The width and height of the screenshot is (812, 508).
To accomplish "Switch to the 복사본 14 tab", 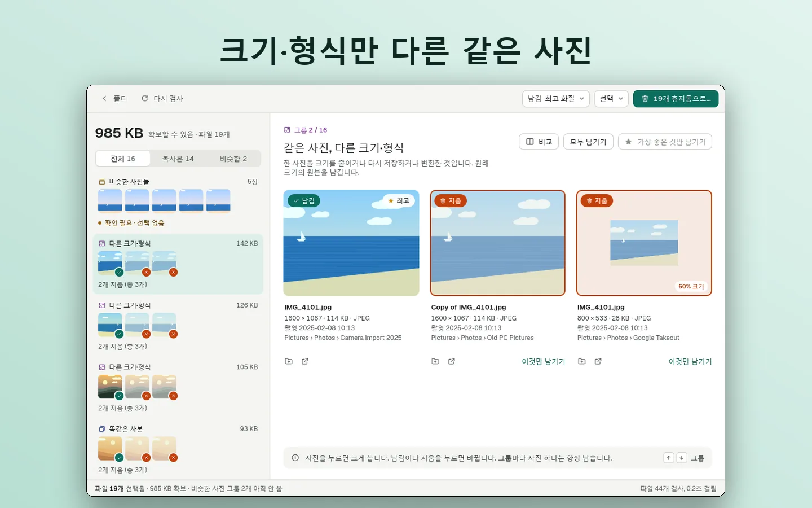I will (178, 159).
